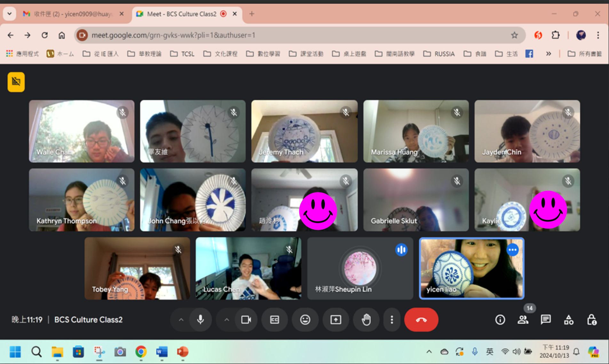
Task: Open the emoji reactions picker
Action: tap(305, 320)
